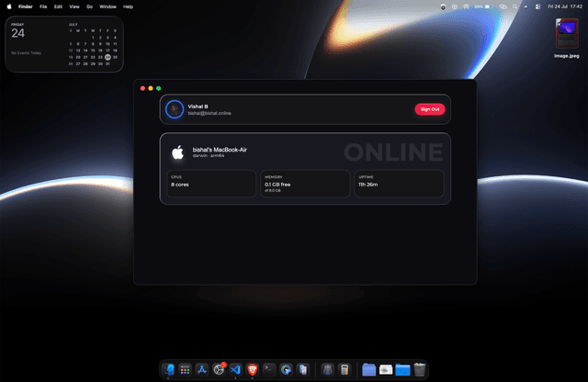Click the battery 60% status icon
This screenshot has height=382, width=588.
482,6
